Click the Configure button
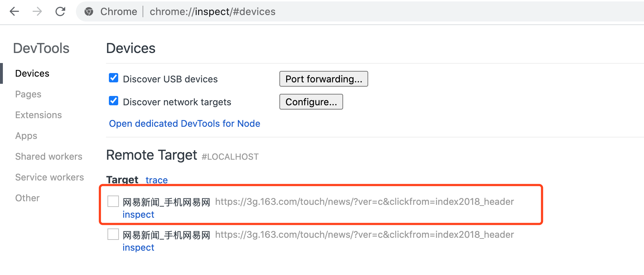 pyautogui.click(x=311, y=102)
